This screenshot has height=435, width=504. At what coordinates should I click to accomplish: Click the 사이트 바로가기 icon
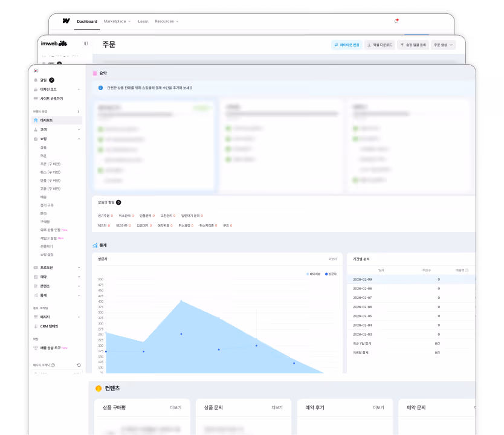click(x=36, y=98)
